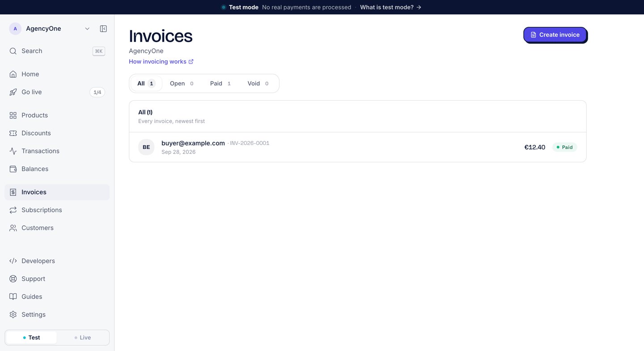
Task: Go to the Customers list
Action: pyautogui.click(x=57, y=228)
